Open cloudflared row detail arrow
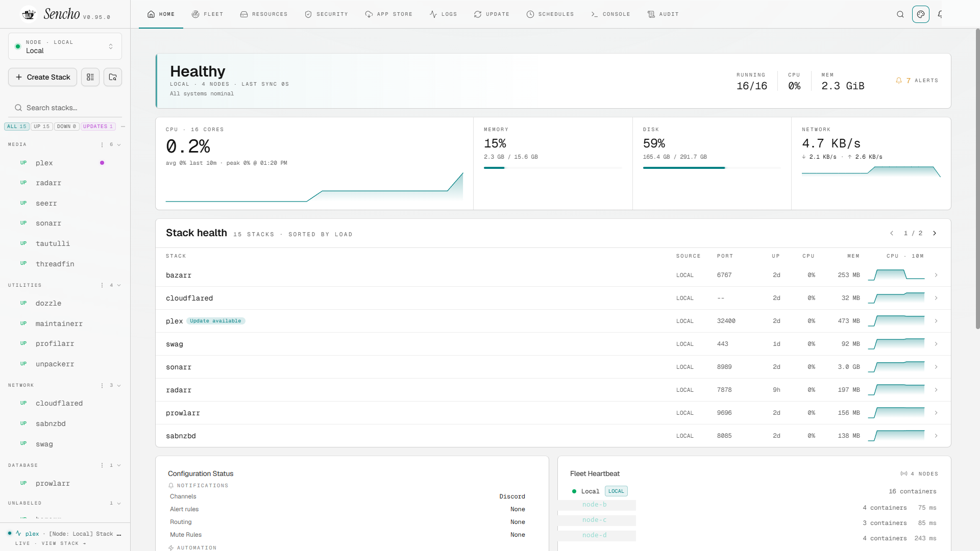980x551 pixels. tap(936, 298)
